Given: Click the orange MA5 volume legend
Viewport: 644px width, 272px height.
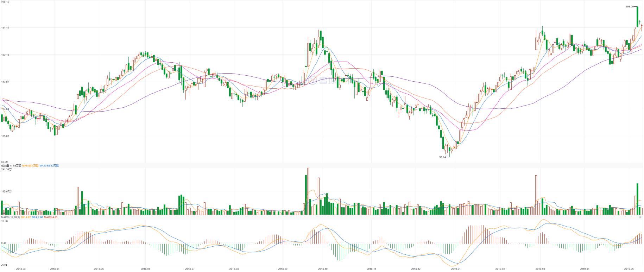Looking at the screenshot, I should [30, 165].
